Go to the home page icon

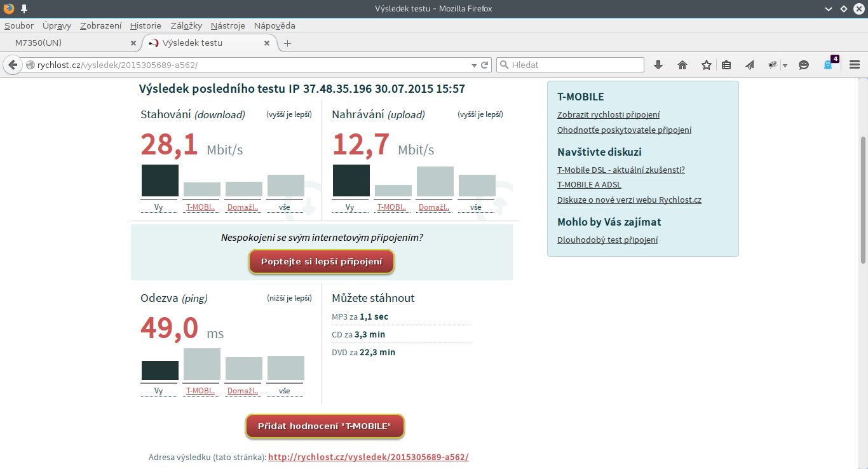pyautogui.click(x=682, y=65)
